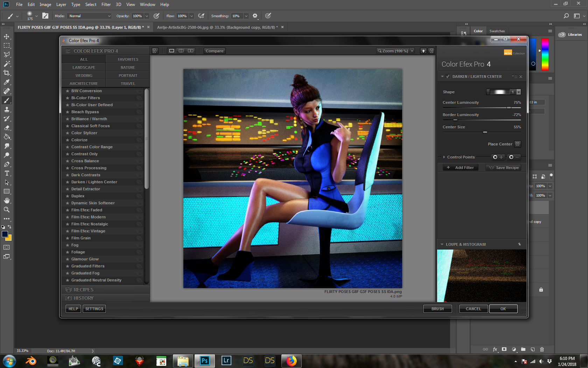Adjust the Center Size slider handle

[485, 132]
